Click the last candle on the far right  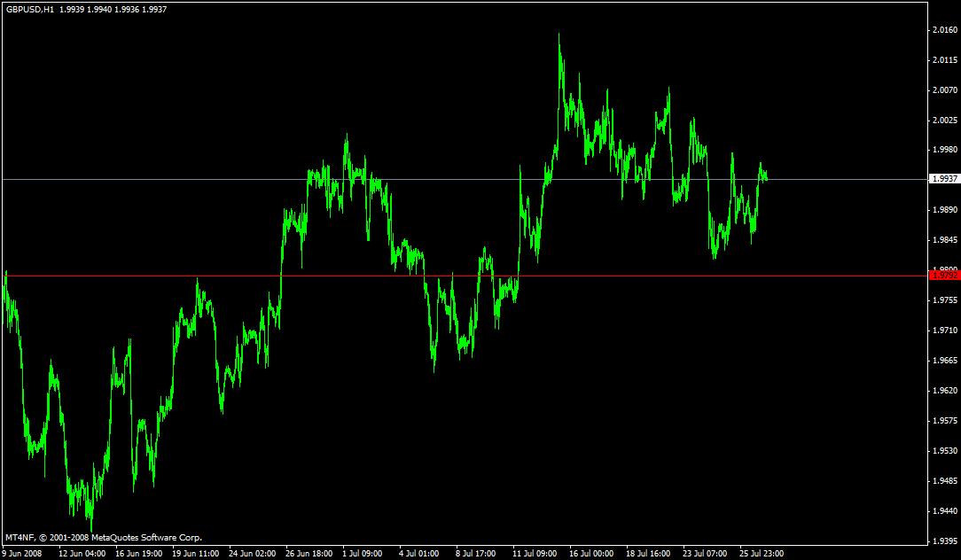pos(765,177)
